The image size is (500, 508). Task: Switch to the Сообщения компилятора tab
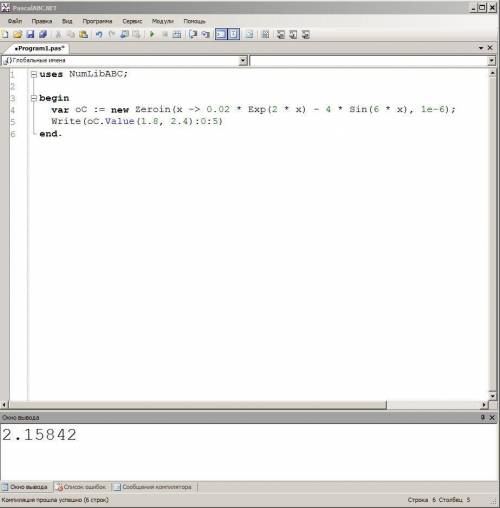[x=153, y=487]
